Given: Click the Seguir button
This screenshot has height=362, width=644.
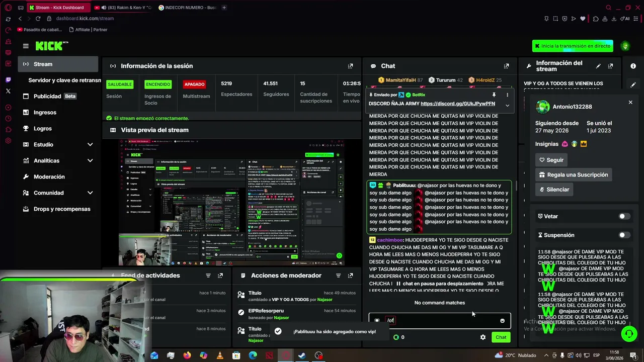Looking at the screenshot, I should click(551, 160).
